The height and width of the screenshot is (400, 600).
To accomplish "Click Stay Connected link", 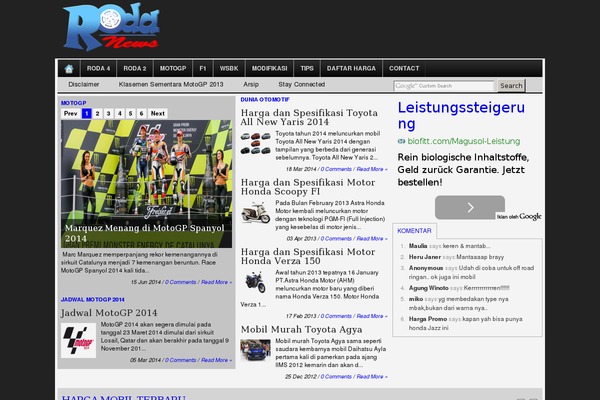I will (302, 84).
